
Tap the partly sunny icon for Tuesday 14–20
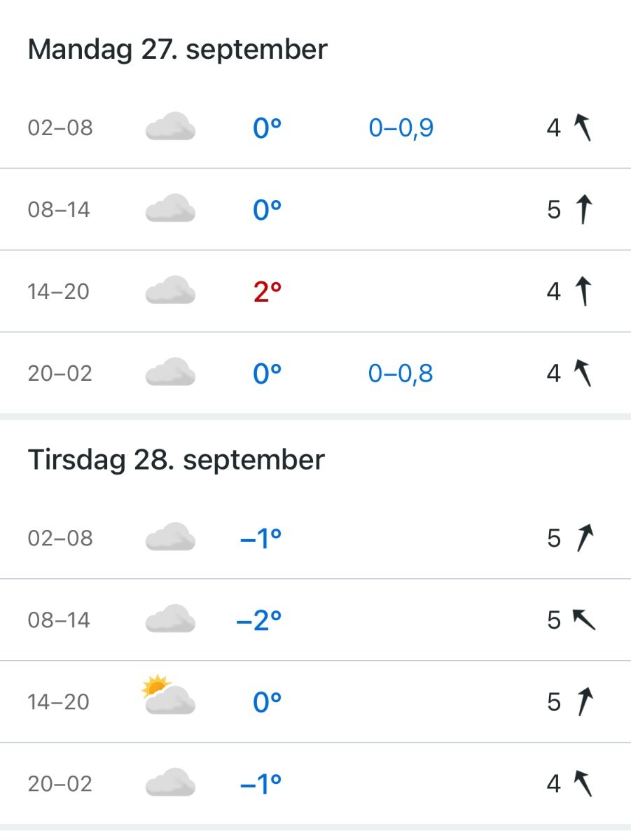(x=168, y=696)
